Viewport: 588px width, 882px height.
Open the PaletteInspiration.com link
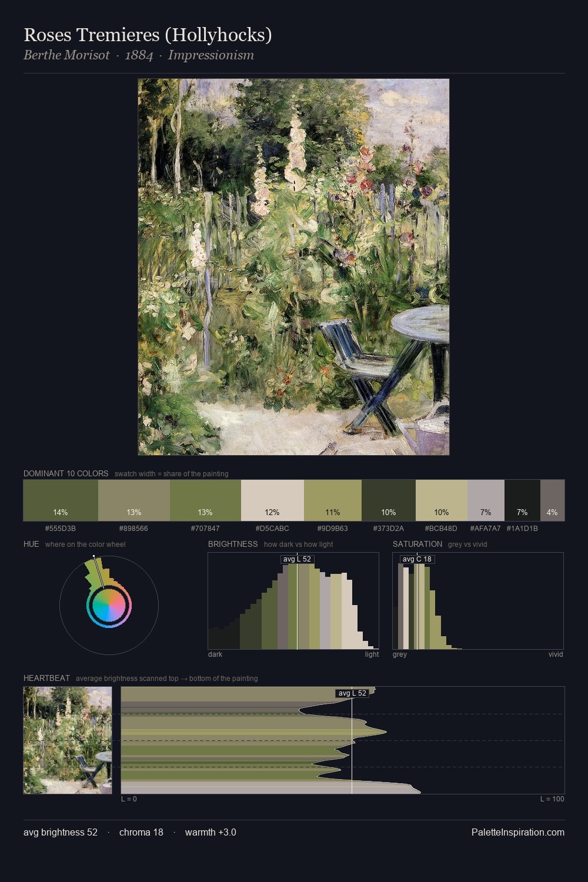tap(518, 833)
